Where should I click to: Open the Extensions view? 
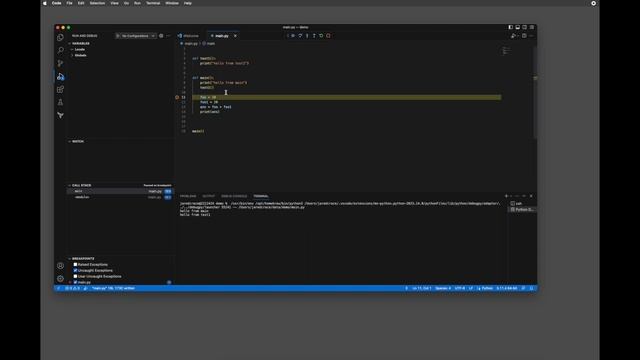coord(60,89)
